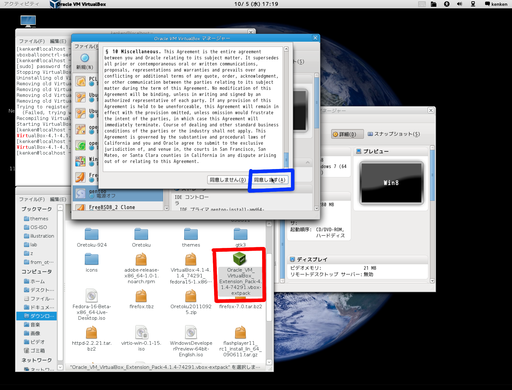Open 音楽 in the sidebar
Viewport: 512px width, 390px height.
pos(32,324)
